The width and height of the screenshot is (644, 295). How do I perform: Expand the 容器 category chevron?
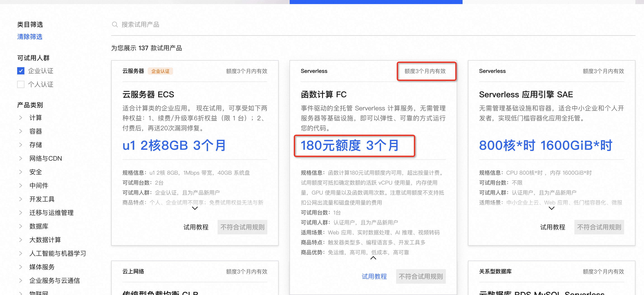coord(21,131)
